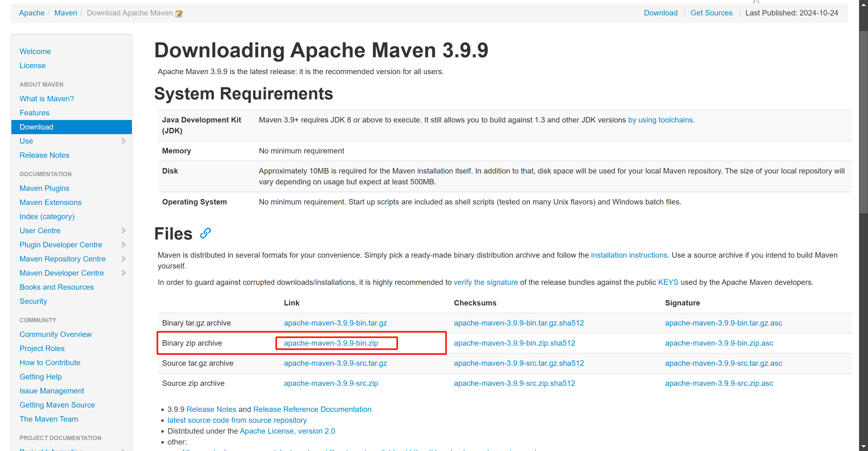Viewport: 868px width, 451px height.
Task: Open apache-maven-3.9.9-src.zip.asc signature
Action: (719, 383)
